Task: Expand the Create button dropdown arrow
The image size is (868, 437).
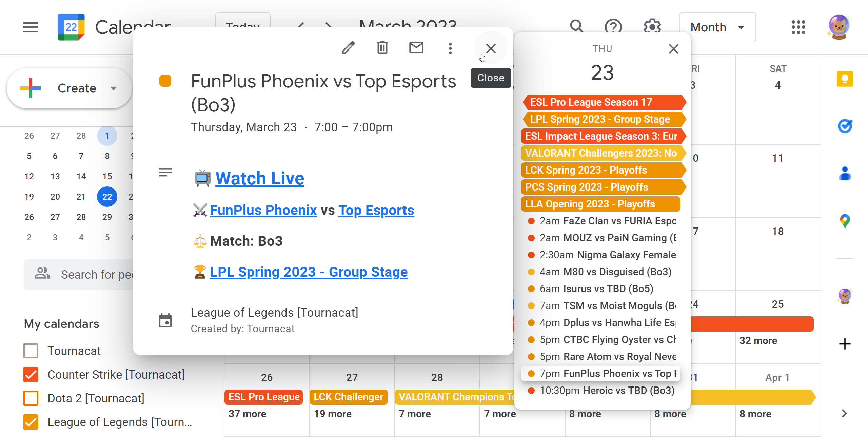Action: point(114,88)
